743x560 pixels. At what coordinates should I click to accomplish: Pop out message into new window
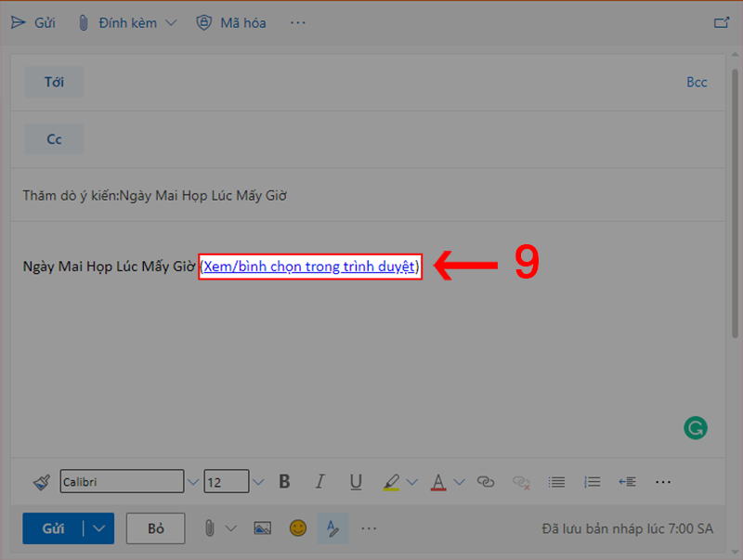(x=721, y=22)
